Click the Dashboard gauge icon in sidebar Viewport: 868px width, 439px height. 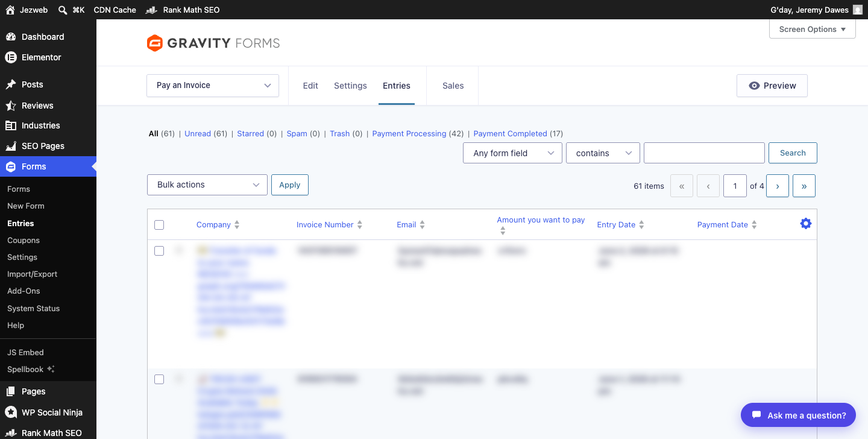point(11,37)
